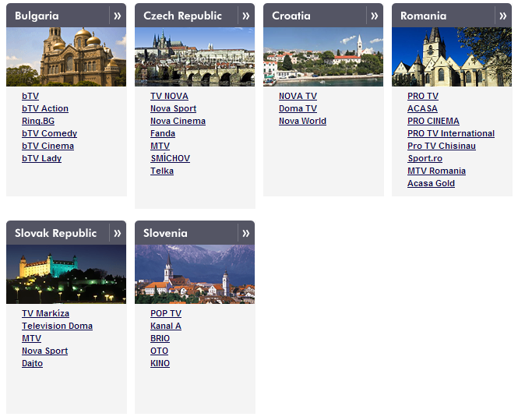Click the Bulgaria cathedral photo
This screenshot has height=420, width=518.
tap(66, 57)
